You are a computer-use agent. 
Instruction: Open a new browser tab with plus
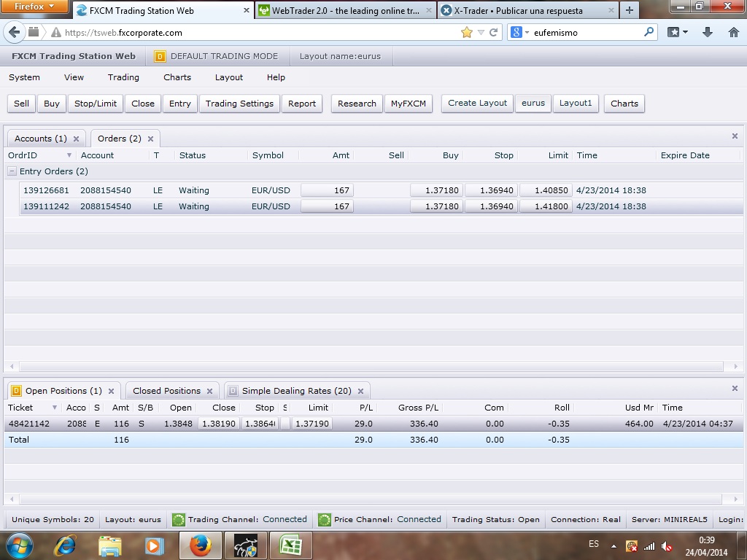(x=630, y=10)
